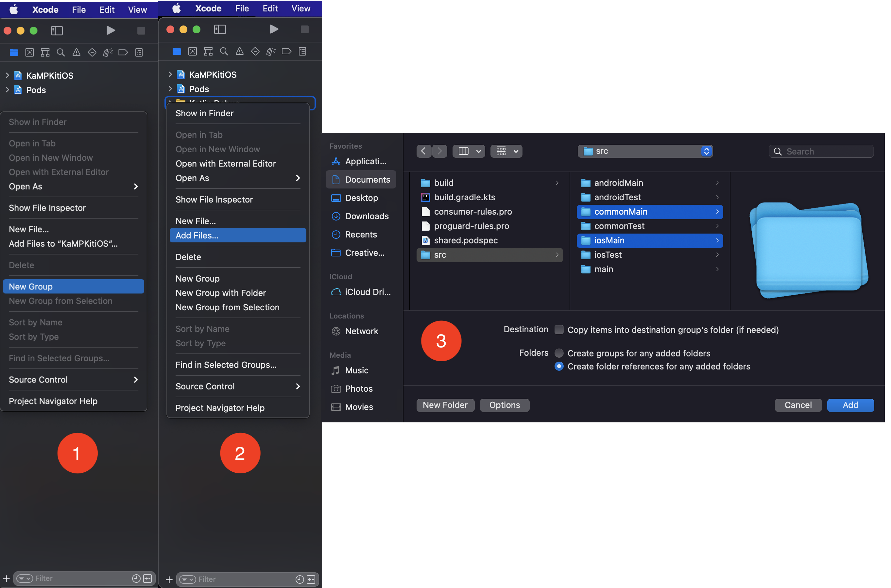Click the Run play button in right Xcode window

point(274,29)
